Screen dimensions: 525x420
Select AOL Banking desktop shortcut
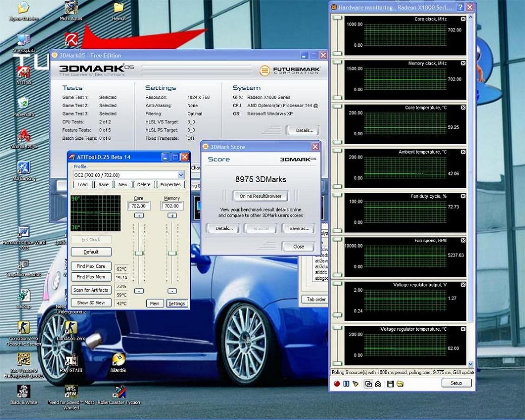point(23,171)
